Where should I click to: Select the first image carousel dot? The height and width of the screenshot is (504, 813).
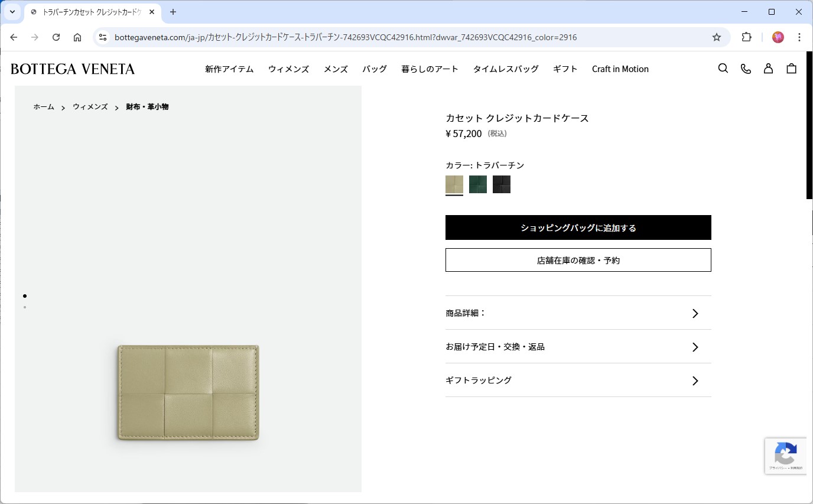coord(25,295)
